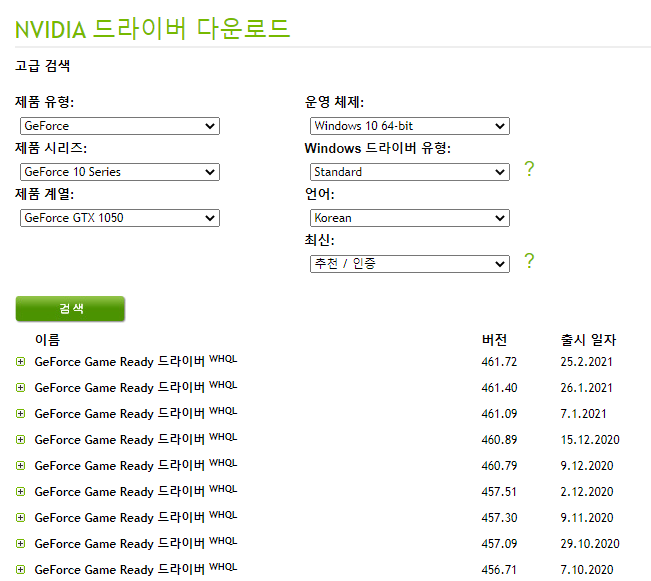This screenshot has width=651, height=581.
Task: Click the 이름 column header
Action: coord(47,340)
